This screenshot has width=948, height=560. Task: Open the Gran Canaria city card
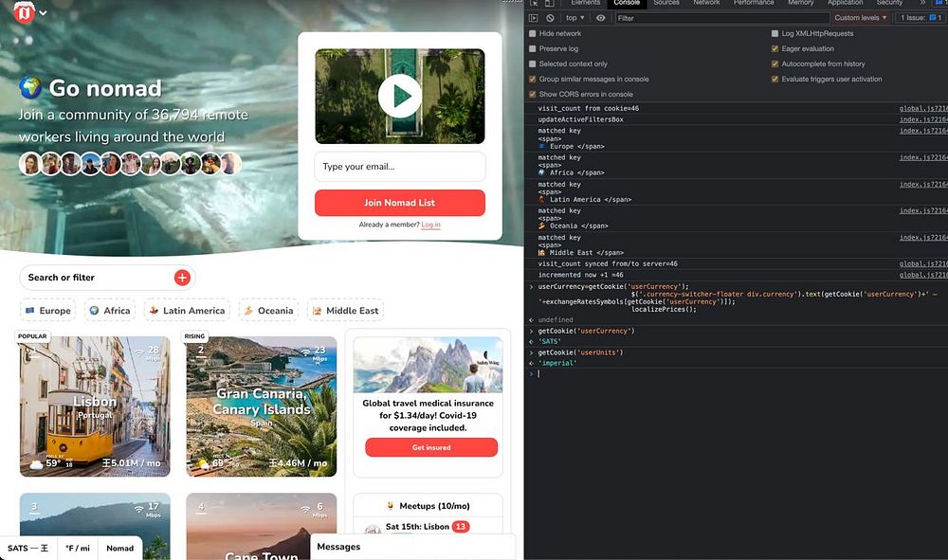pos(262,406)
